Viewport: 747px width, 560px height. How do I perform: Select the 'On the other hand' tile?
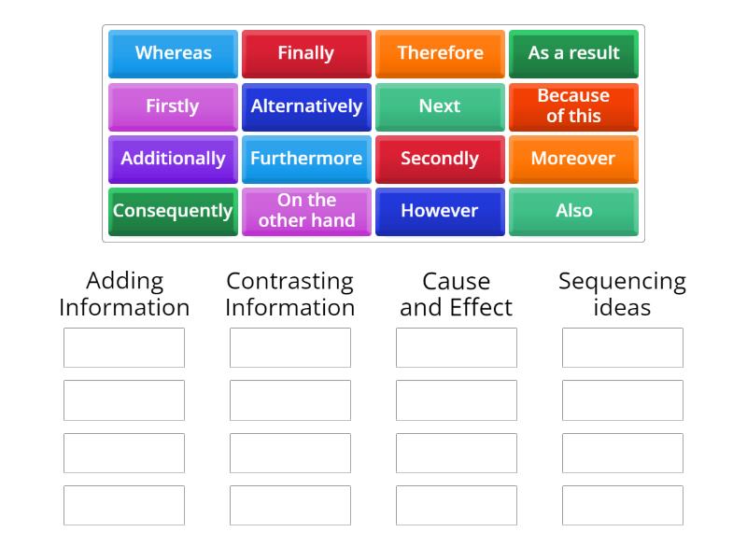(x=306, y=211)
